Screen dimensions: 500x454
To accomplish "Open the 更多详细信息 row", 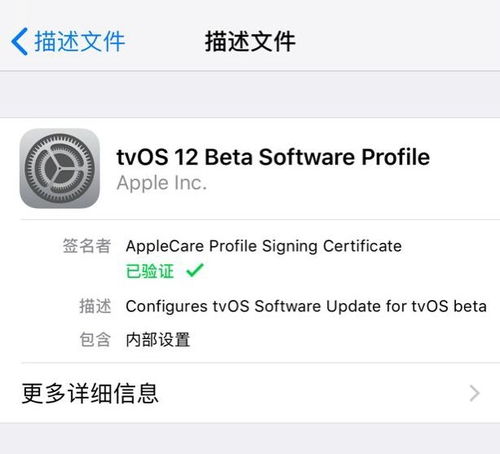I will pyautogui.click(x=250, y=393).
